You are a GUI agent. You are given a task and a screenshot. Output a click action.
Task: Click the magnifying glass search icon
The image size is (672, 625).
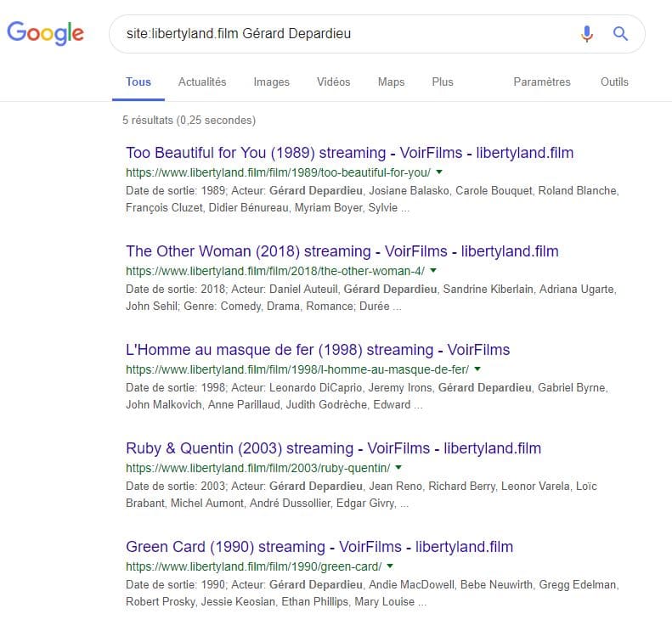(620, 33)
